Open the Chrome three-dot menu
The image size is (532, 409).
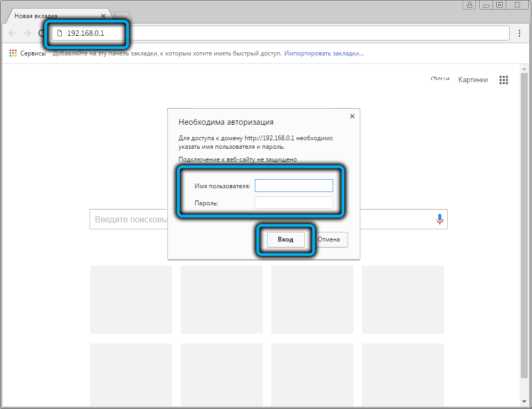coord(520,33)
